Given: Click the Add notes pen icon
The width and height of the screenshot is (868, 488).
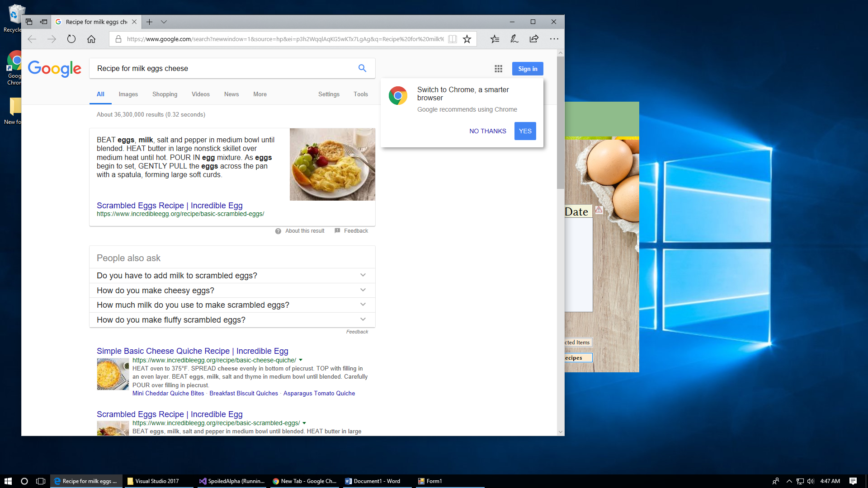Looking at the screenshot, I should [514, 39].
